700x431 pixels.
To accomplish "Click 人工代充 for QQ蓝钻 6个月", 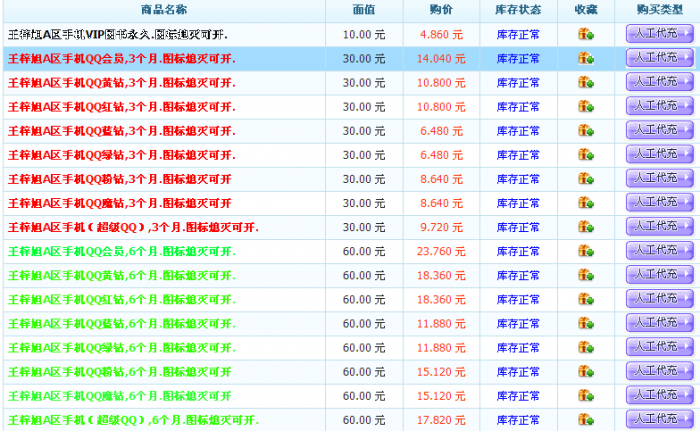I will 660,323.
